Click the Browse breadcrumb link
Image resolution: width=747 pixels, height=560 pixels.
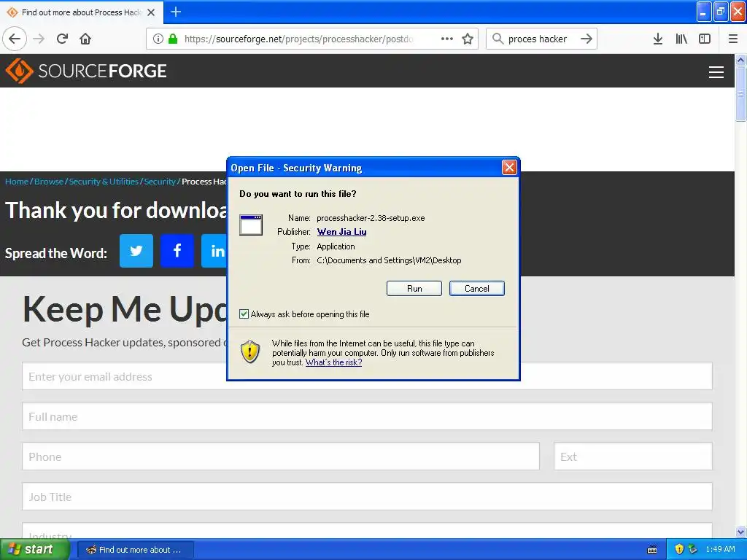(x=49, y=182)
